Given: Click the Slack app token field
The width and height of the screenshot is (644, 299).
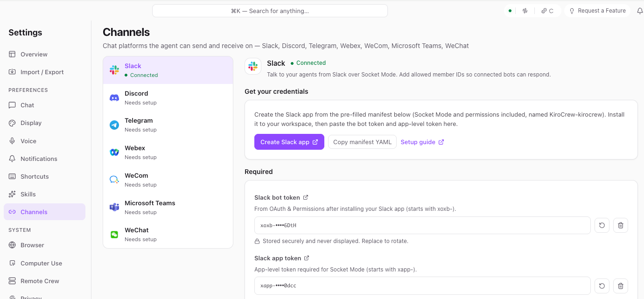Looking at the screenshot, I should pyautogui.click(x=422, y=285).
